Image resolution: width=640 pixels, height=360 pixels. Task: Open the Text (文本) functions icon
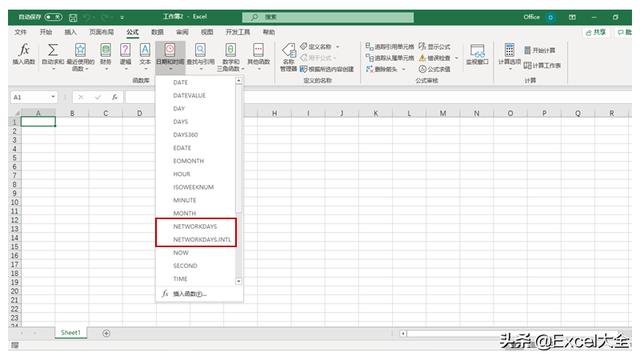tap(145, 50)
